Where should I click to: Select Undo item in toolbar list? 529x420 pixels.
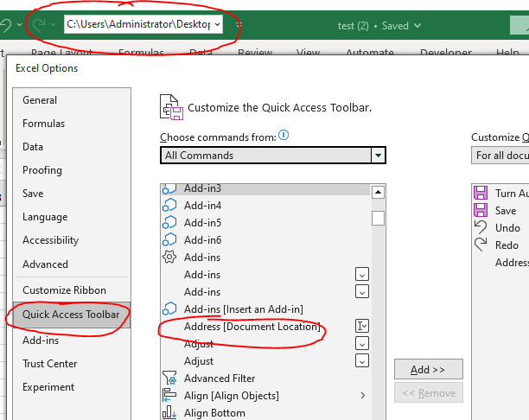coord(501,227)
